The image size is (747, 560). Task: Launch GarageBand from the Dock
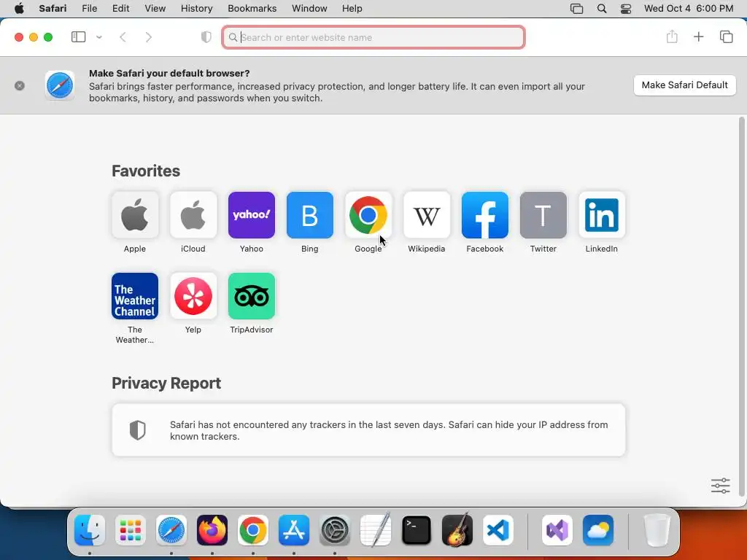(457, 530)
